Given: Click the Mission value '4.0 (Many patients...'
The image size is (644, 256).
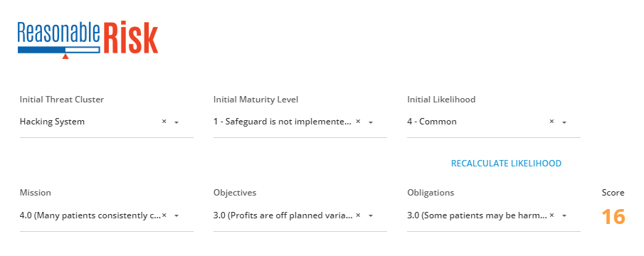Looking at the screenshot, I should click(90, 215).
